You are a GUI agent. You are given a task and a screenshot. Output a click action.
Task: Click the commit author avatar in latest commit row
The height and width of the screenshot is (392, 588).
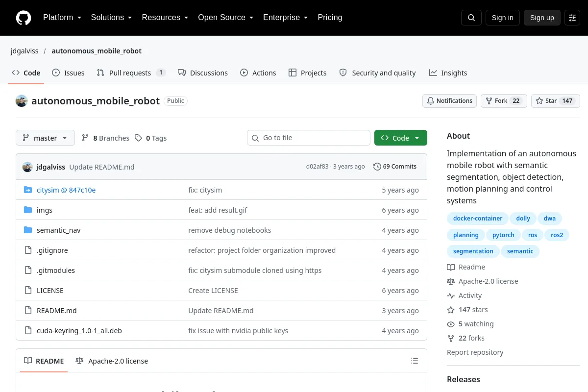[x=27, y=167]
